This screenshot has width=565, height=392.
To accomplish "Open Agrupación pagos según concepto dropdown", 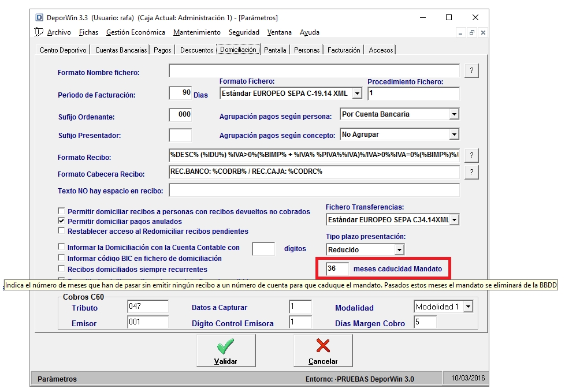I will click(x=454, y=135).
